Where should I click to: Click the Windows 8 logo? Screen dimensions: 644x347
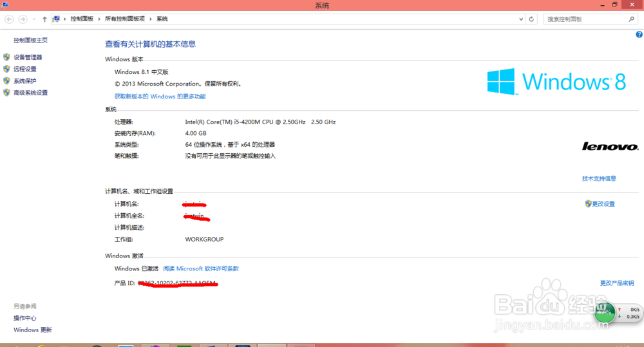(556, 81)
